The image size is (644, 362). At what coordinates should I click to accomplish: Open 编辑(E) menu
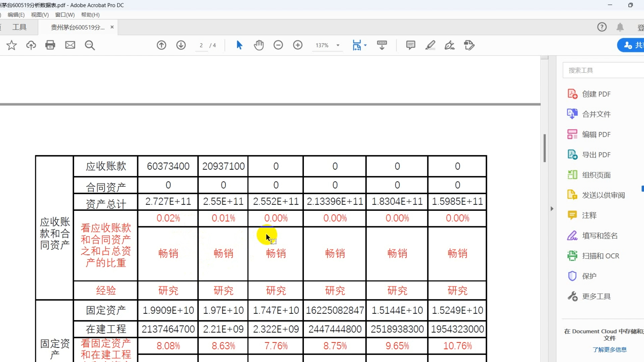click(x=16, y=15)
